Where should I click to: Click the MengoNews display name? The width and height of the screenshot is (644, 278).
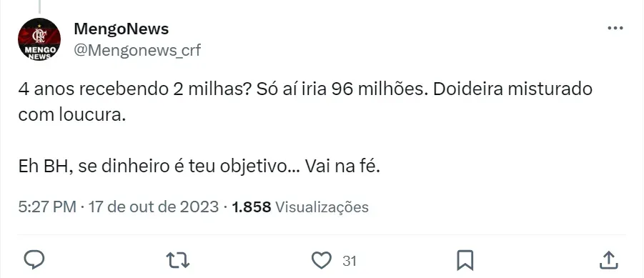pos(122,29)
